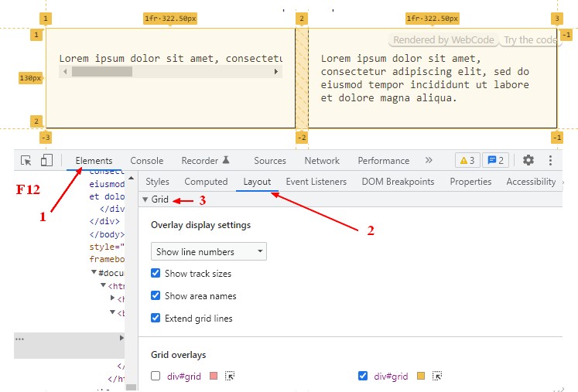Open the three-dot DevTools customize menu
The height and width of the screenshot is (392, 578).
pyautogui.click(x=551, y=160)
